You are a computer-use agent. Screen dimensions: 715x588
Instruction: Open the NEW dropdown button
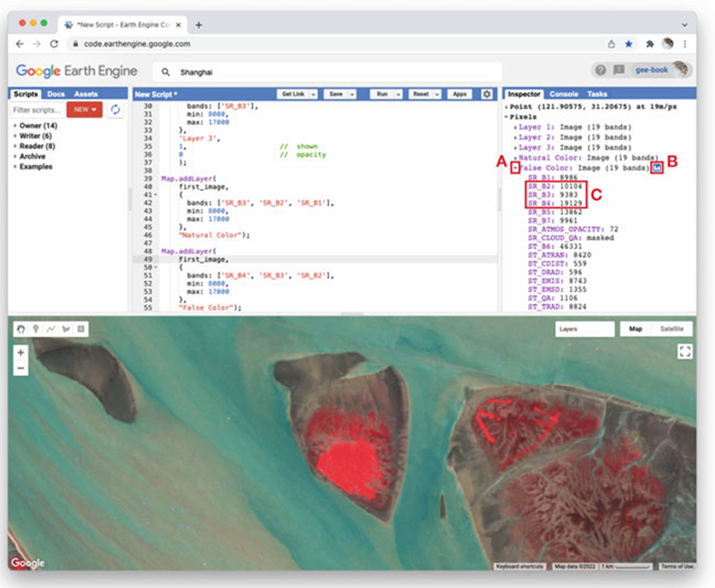tap(85, 109)
